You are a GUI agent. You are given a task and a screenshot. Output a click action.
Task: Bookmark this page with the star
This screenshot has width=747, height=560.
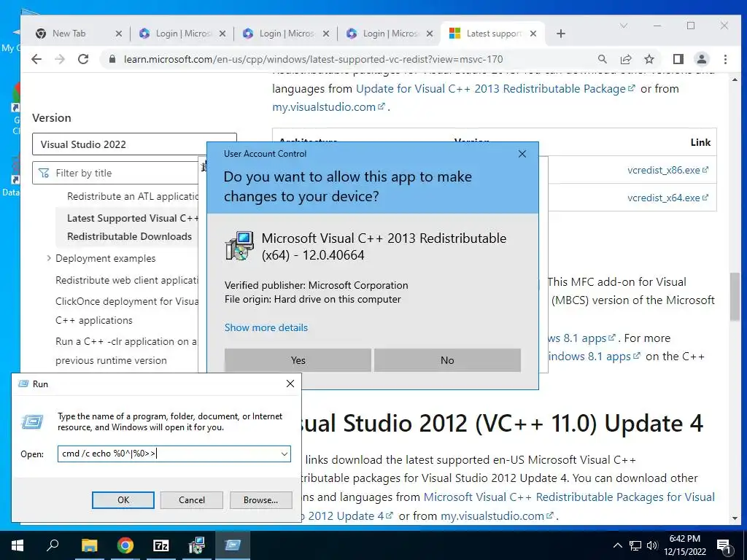[x=649, y=59]
